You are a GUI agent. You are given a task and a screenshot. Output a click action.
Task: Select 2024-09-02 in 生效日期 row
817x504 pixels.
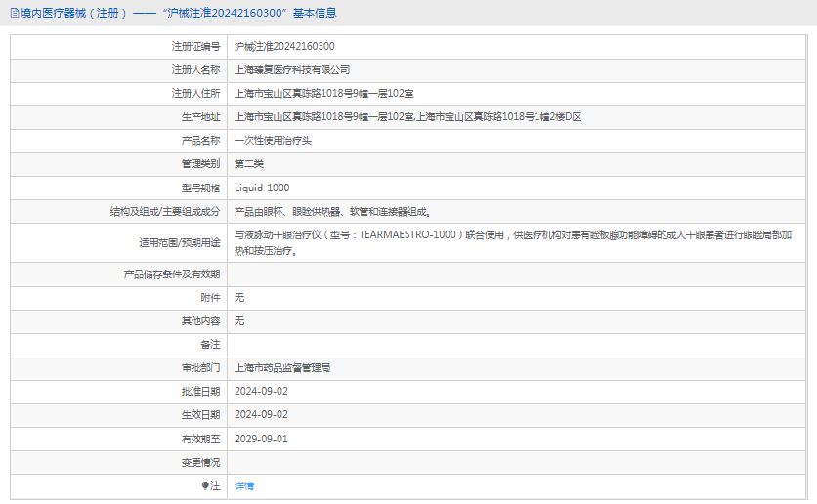coord(261,414)
